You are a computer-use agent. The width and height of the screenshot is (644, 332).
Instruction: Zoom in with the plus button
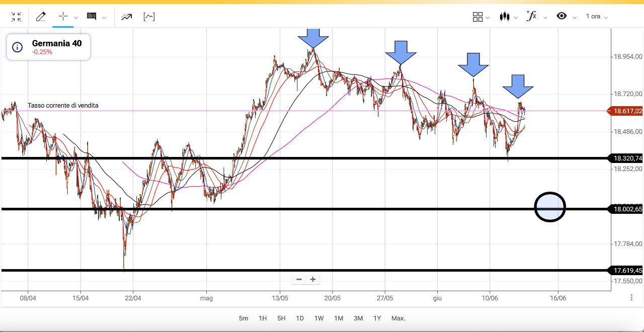[x=312, y=279]
